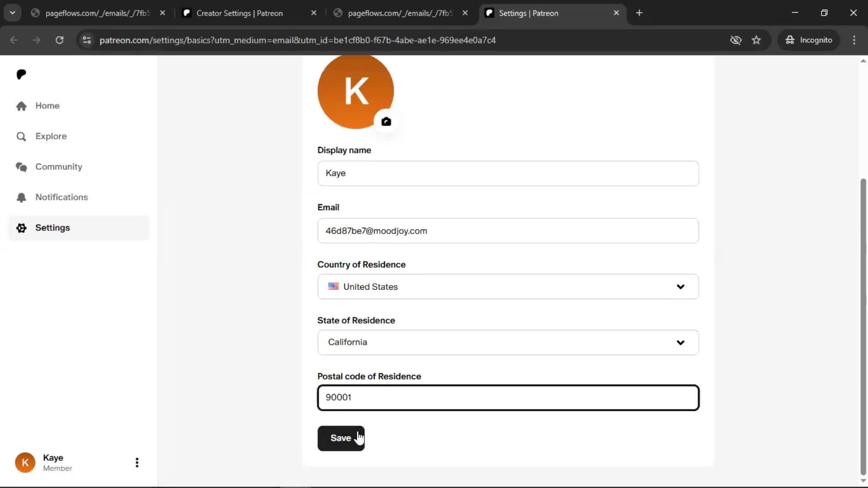Viewport: 868px width, 488px height.
Task: Click the Postal code of Residence field
Action: coord(508,398)
